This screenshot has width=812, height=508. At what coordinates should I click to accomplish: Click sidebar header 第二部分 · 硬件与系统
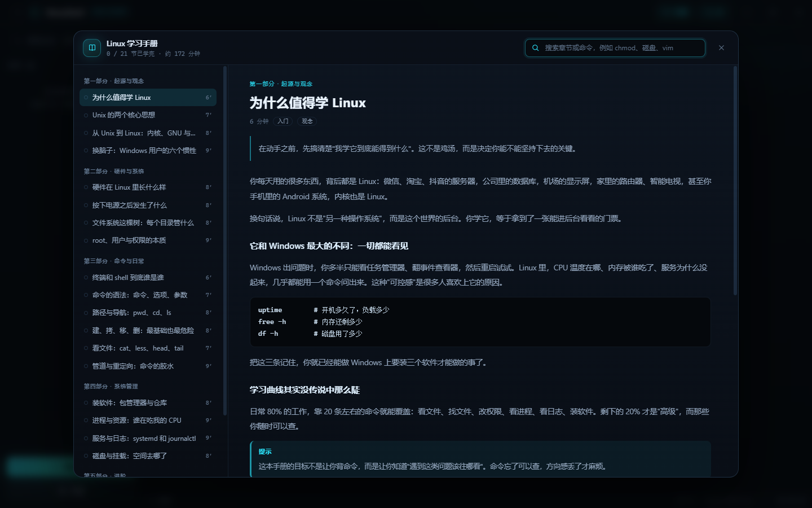click(x=114, y=172)
